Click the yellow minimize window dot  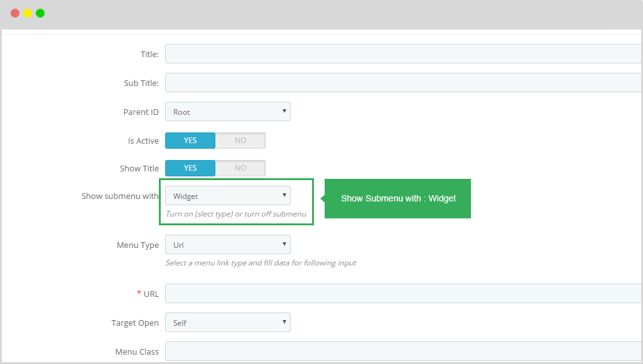point(28,13)
